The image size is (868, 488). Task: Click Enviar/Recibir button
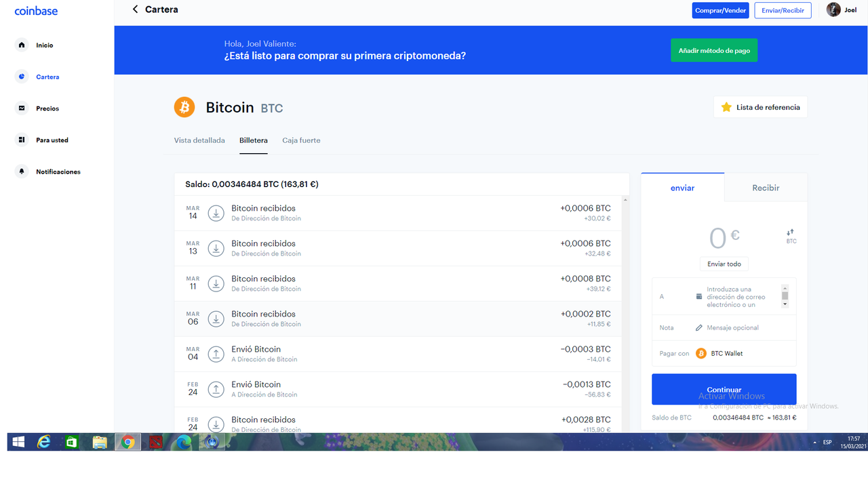coord(783,10)
